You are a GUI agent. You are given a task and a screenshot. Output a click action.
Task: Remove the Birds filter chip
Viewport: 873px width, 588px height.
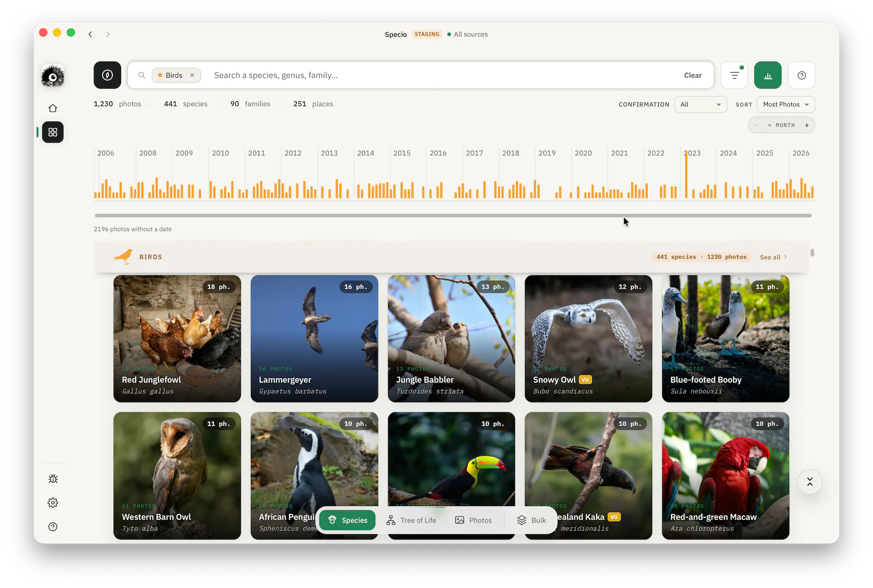[192, 75]
